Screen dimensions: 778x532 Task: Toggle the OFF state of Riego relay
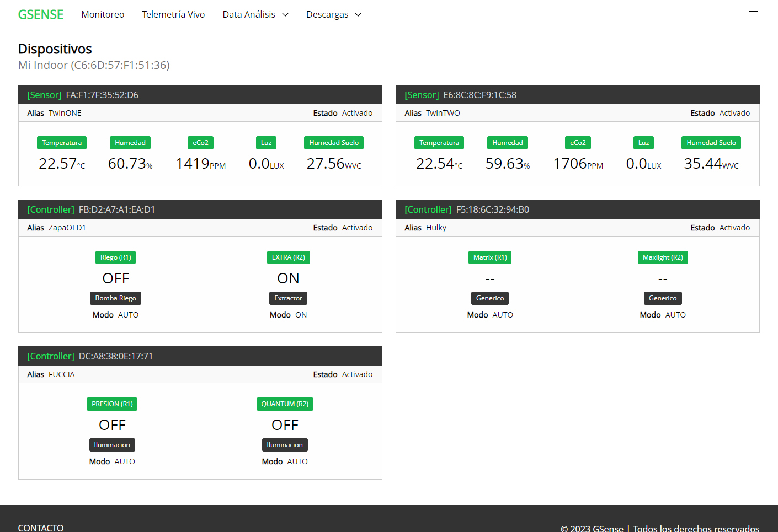point(116,278)
